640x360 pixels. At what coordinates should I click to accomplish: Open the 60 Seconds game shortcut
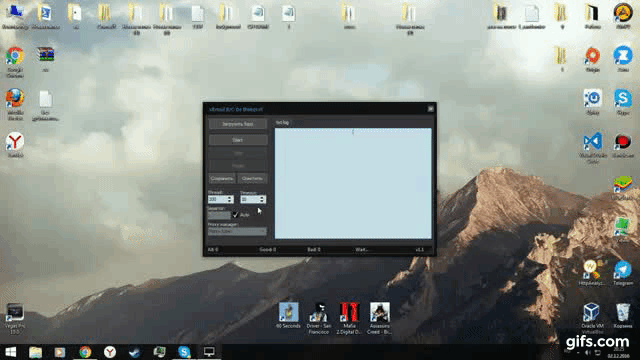[x=289, y=315]
